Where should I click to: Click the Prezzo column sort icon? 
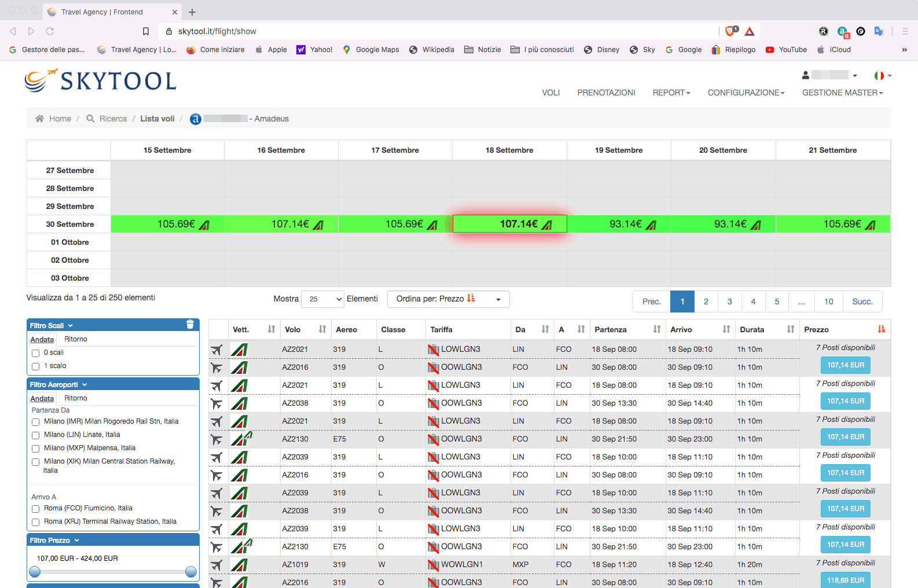881,329
